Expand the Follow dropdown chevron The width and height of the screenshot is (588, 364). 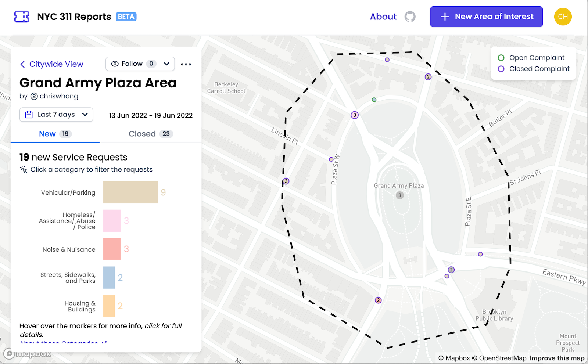pyautogui.click(x=166, y=64)
